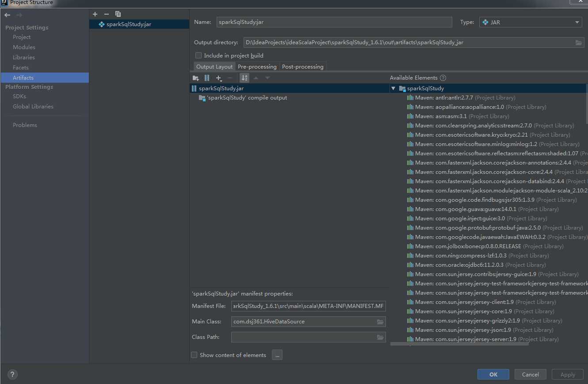The width and height of the screenshot is (588, 384).
Task: Open the Add Copy Of dropdown in layout toolbar
Action: 219,78
